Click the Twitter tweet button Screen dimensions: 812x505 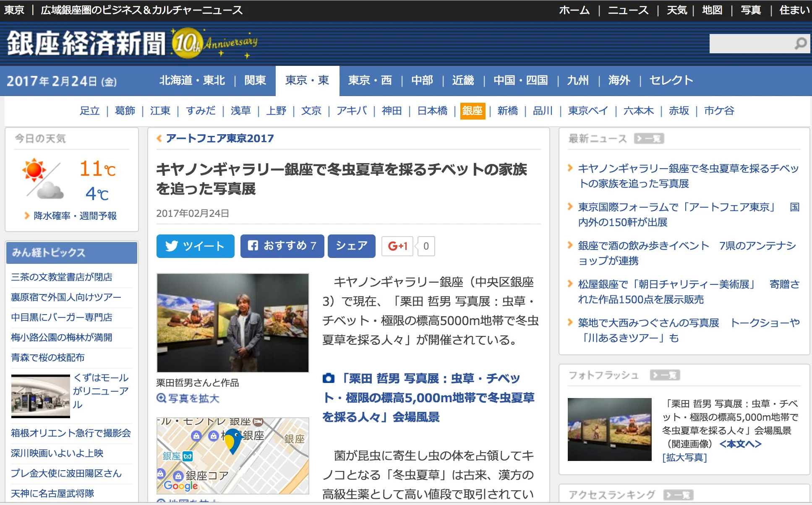click(x=195, y=246)
